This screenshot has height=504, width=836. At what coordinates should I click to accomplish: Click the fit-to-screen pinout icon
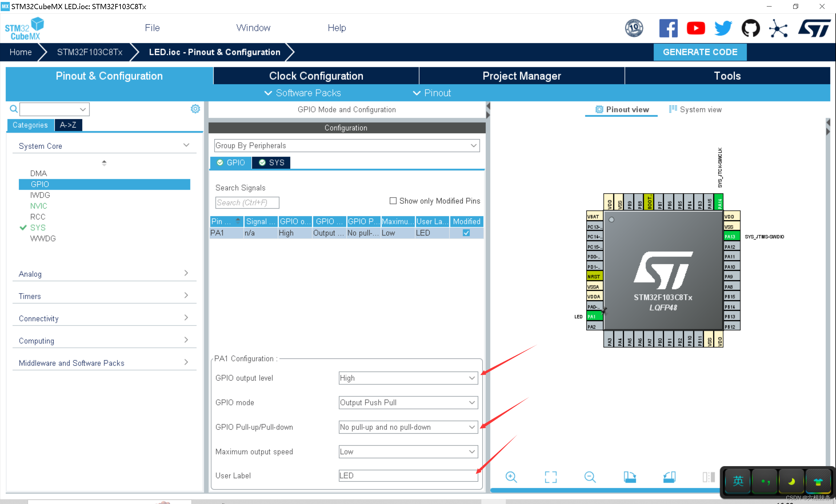[550, 477]
